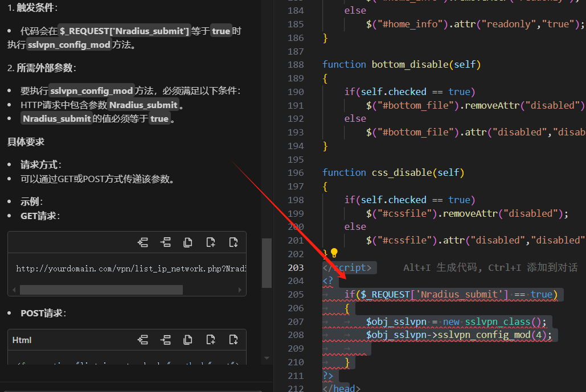Click the inline code $_REQUEST['Nradius_submit'] in the chat
This screenshot has width=586, height=392.
click(x=125, y=31)
